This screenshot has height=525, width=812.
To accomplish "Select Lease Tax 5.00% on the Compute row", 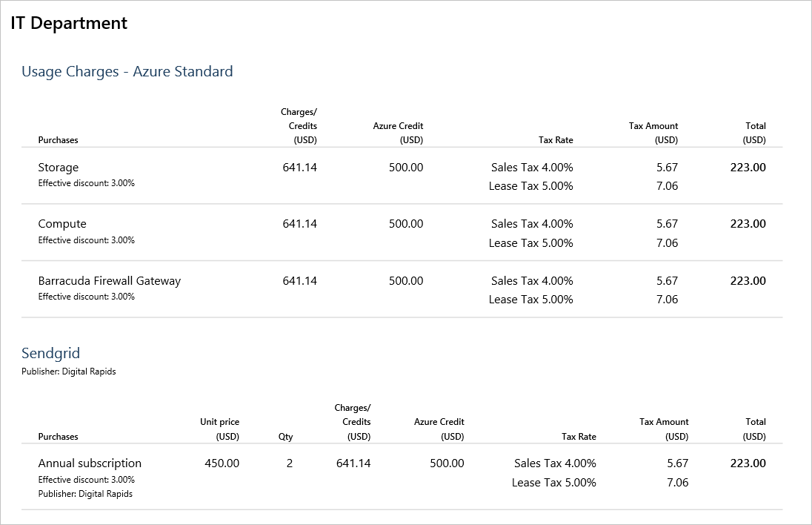I will (x=530, y=242).
